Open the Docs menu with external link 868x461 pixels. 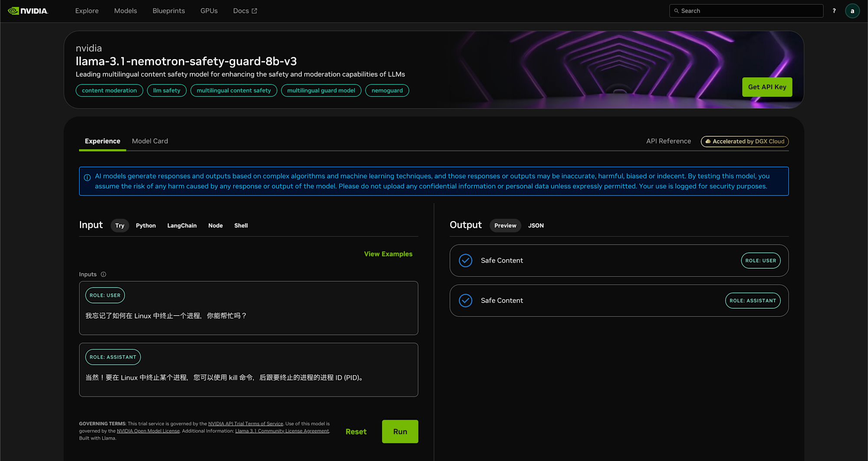point(244,10)
